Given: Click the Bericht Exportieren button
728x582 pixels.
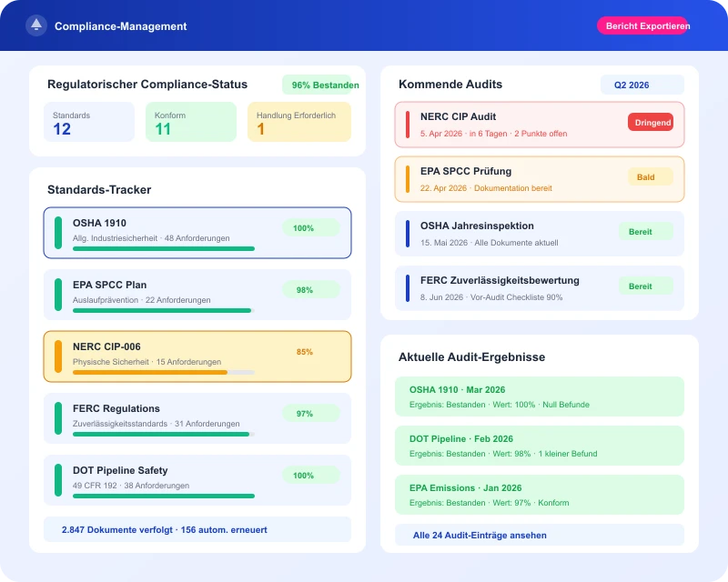Looking at the screenshot, I should click(x=643, y=26).
